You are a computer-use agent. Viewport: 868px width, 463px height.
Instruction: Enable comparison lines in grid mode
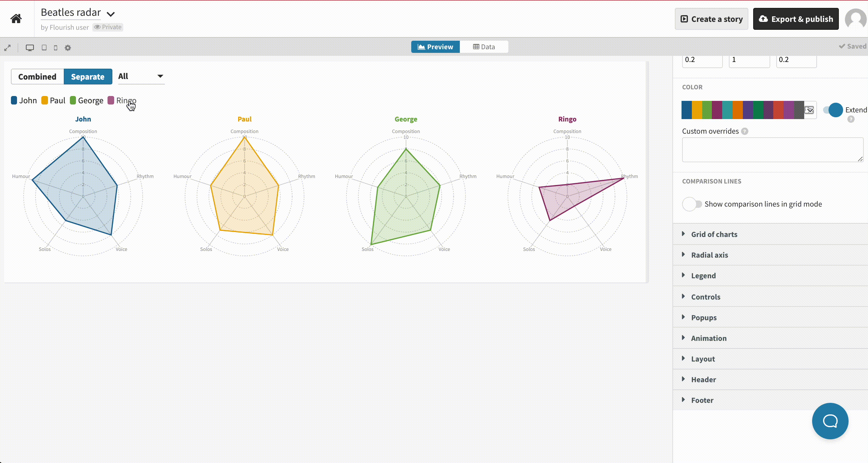692,204
